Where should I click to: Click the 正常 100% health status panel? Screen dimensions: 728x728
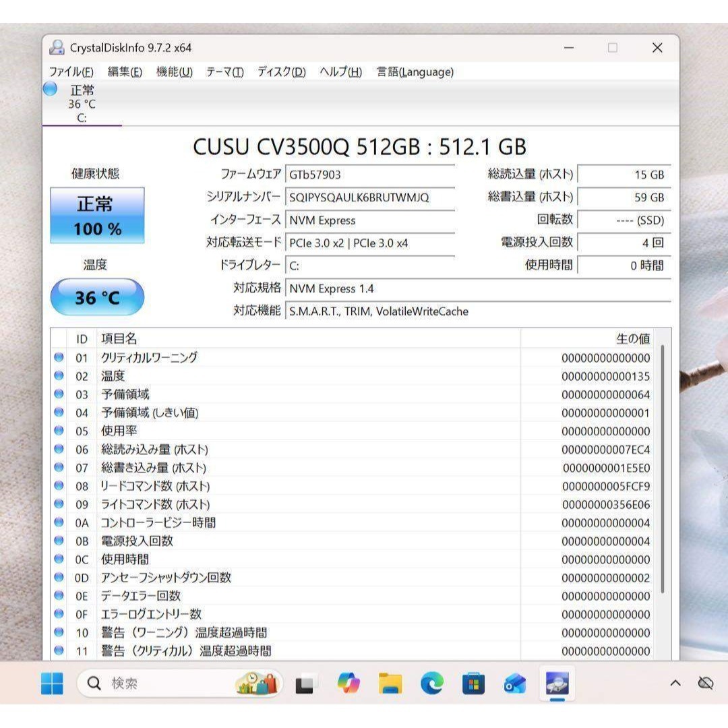(x=96, y=216)
